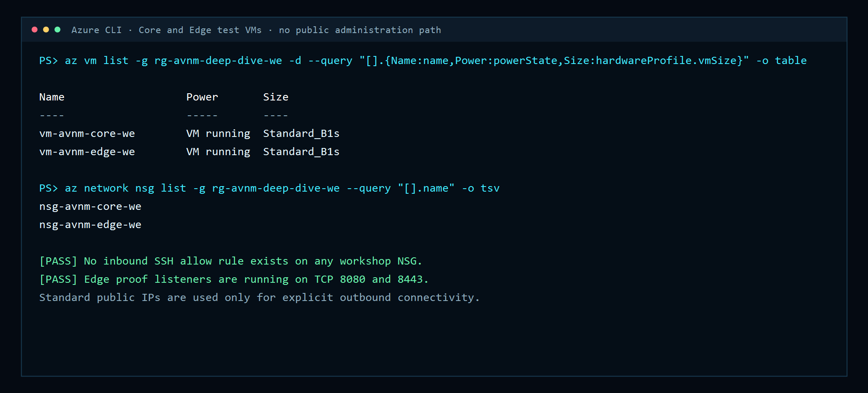Screen dimensions: 868x393
Task: Click the 'Name' column header
Action: (x=52, y=97)
